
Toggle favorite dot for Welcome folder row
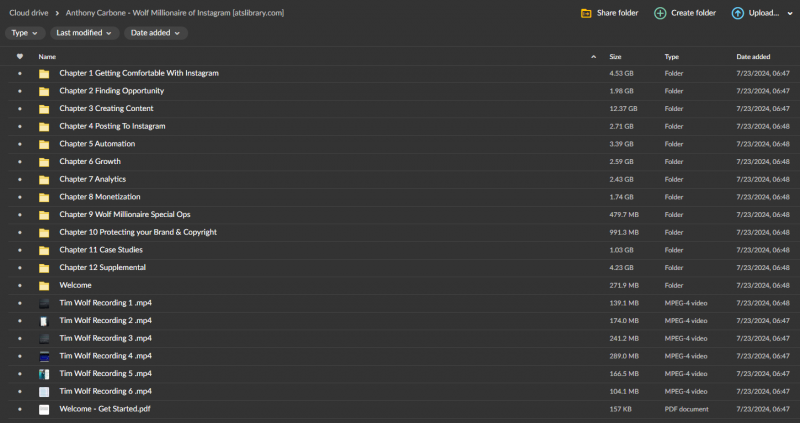click(x=20, y=285)
